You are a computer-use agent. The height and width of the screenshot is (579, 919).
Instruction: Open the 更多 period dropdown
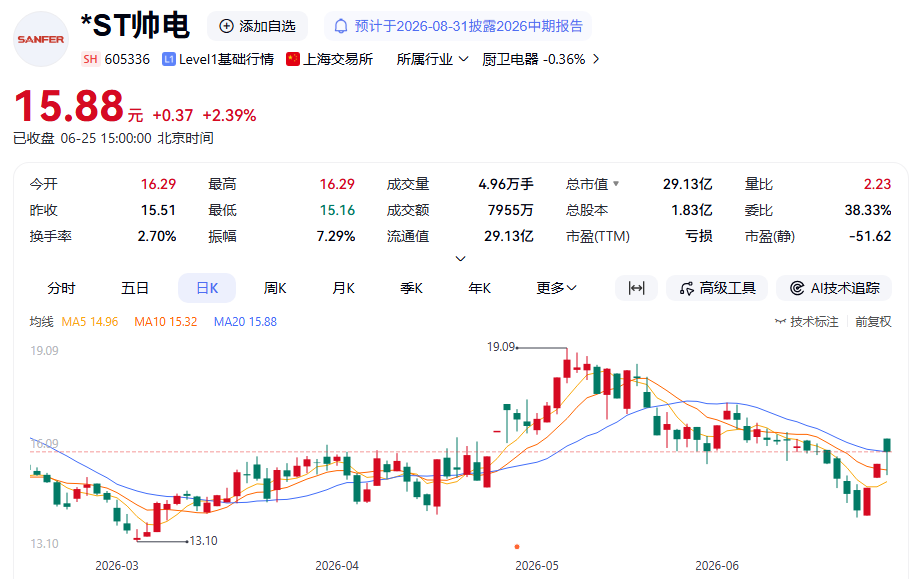556,288
